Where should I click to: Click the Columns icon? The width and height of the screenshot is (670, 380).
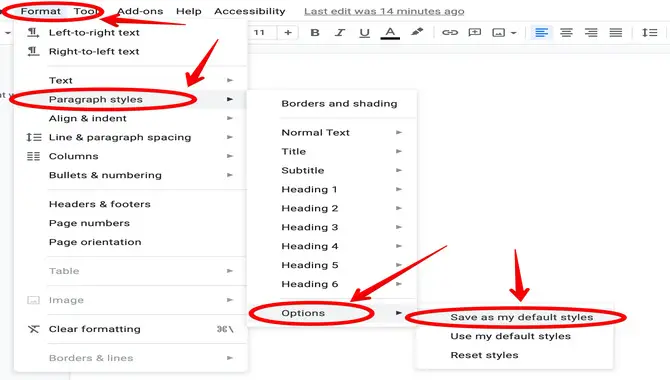(x=33, y=156)
